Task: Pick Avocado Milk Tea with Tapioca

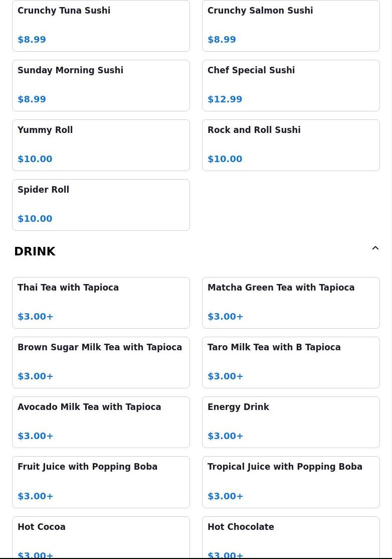Action: coord(101,422)
